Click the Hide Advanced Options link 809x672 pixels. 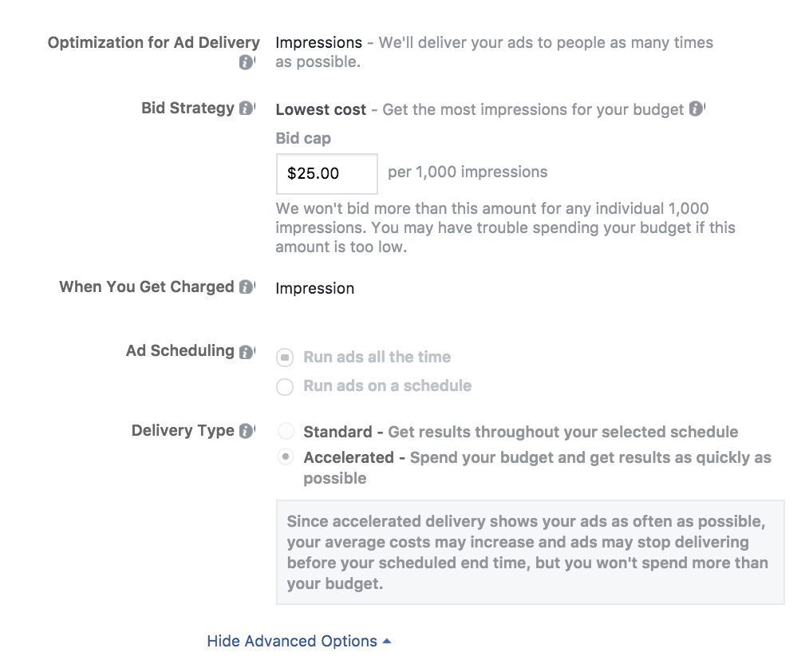[292, 642]
